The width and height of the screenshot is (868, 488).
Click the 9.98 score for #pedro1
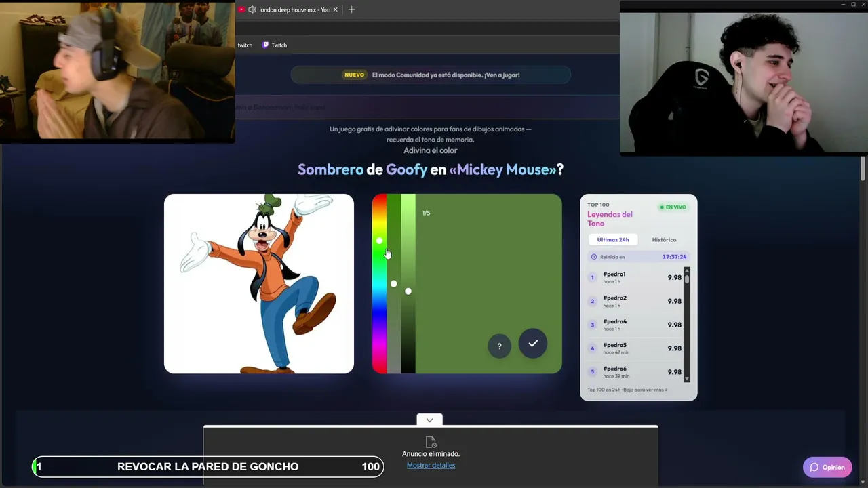pos(674,277)
